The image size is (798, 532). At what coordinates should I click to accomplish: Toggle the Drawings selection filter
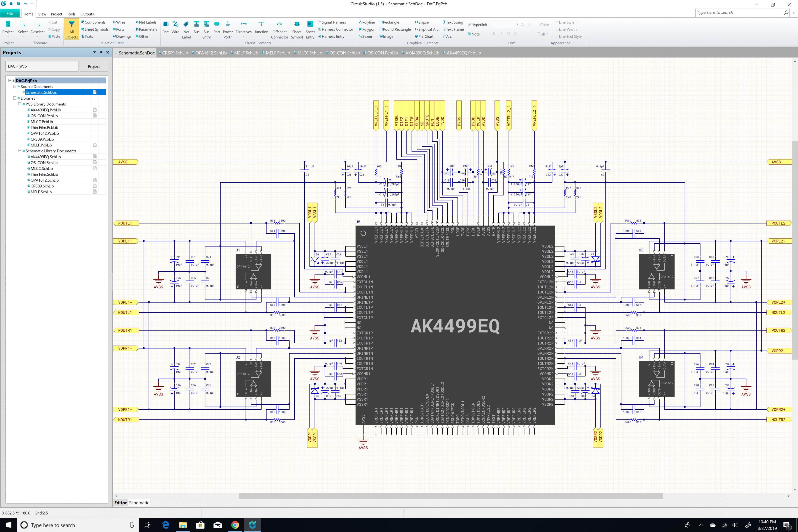pos(122,36)
